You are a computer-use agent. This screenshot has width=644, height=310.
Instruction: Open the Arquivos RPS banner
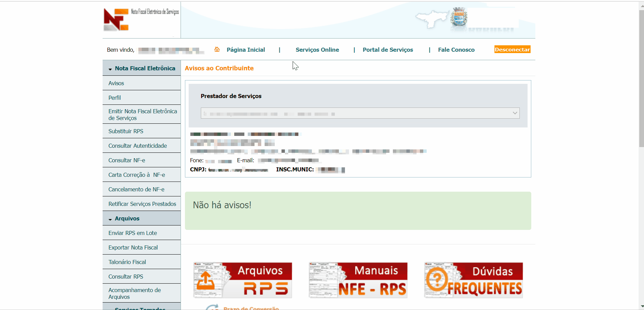pos(242,280)
